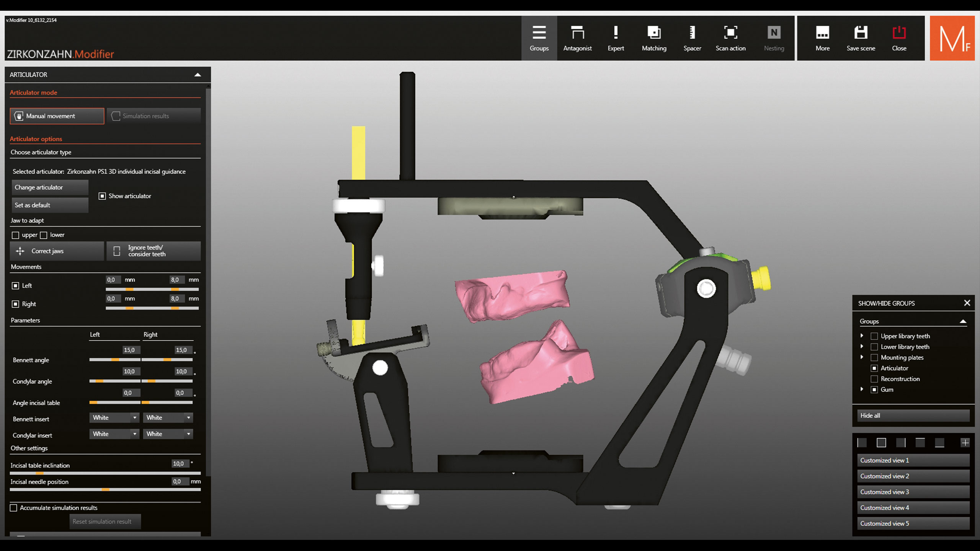The height and width of the screenshot is (551, 980).
Task: Expand the Upper library teeth group
Action: click(862, 336)
